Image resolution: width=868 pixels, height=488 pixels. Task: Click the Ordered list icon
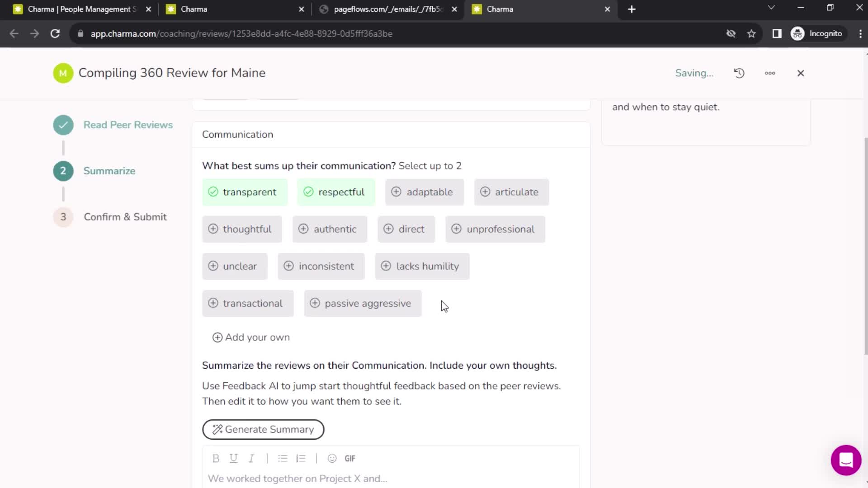pos(301,458)
